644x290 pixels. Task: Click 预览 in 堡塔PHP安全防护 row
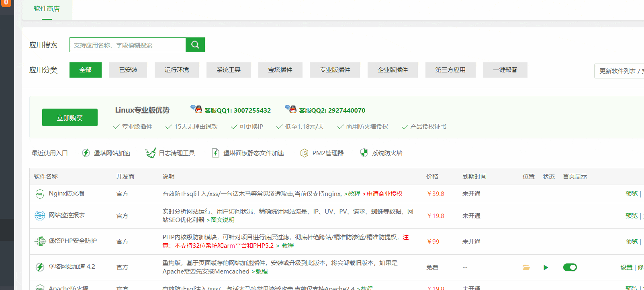pyautogui.click(x=632, y=242)
